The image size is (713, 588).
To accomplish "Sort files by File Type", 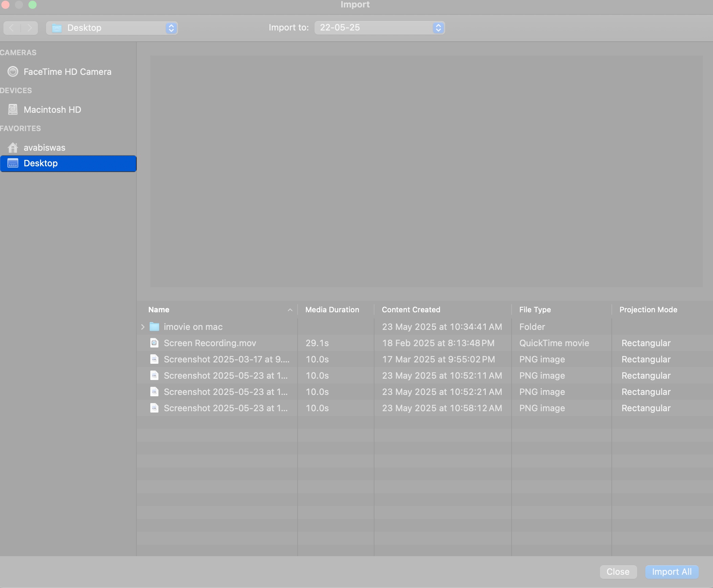I will 535,309.
